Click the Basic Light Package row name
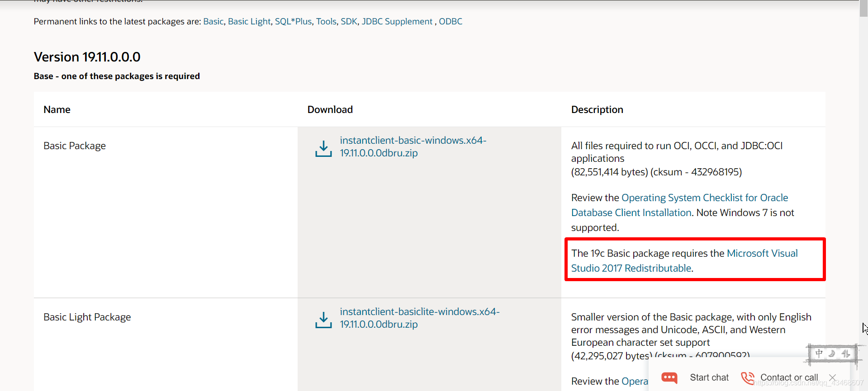The height and width of the screenshot is (391, 868). click(x=87, y=317)
